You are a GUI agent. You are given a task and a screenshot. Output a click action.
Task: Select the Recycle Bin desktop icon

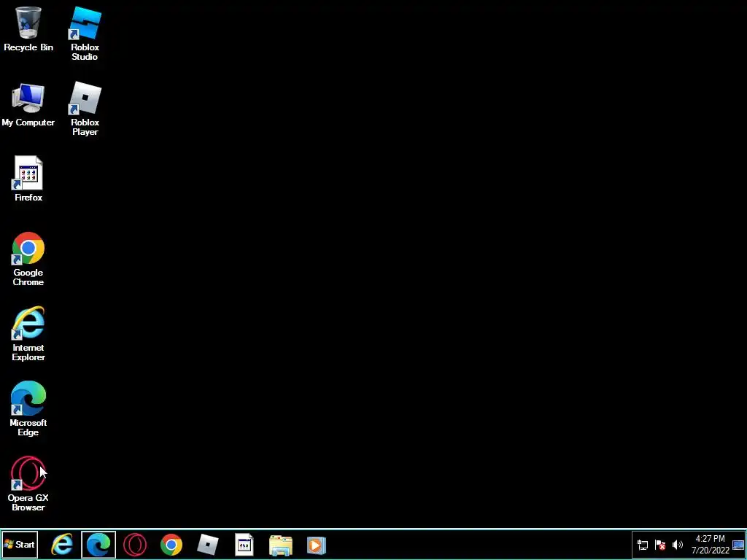pos(28,28)
